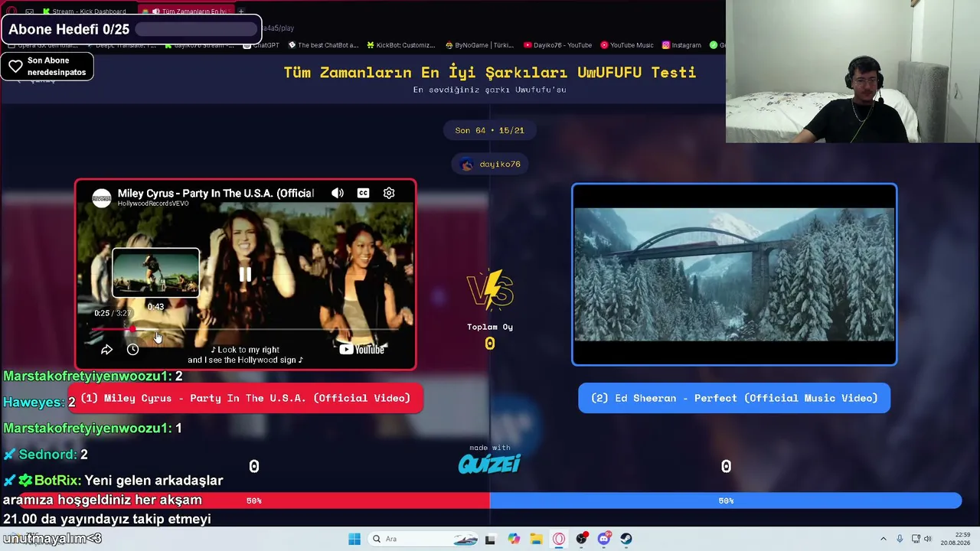The image size is (980, 551).
Task: Click the Watch Later clock icon
Action: [x=132, y=350]
